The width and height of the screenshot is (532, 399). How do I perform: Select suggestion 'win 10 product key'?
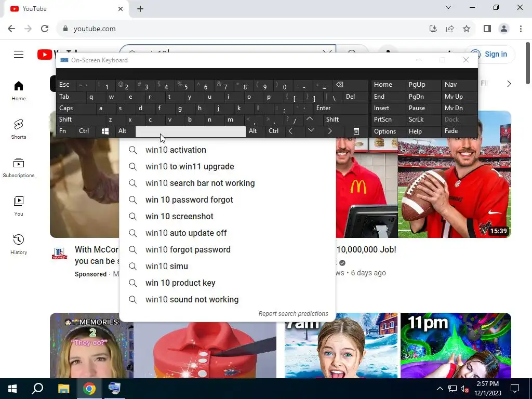228,283
